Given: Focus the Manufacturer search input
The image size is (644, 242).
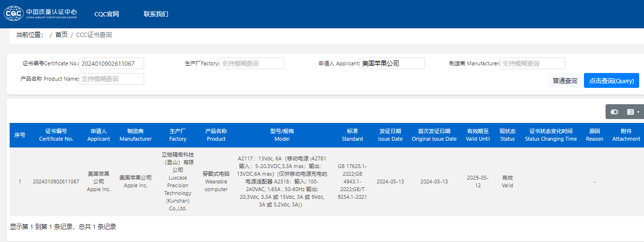Looking at the screenshot, I should click(533, 63).
